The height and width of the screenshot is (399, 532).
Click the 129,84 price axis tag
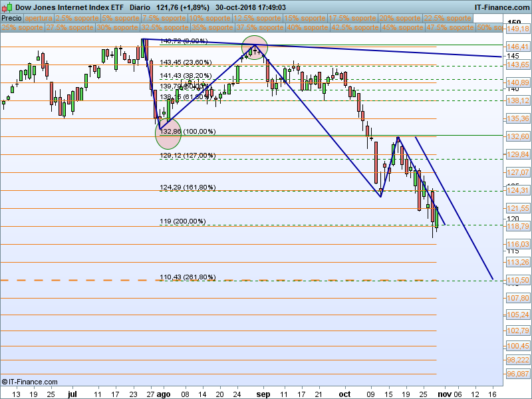[x=518, y=154]
